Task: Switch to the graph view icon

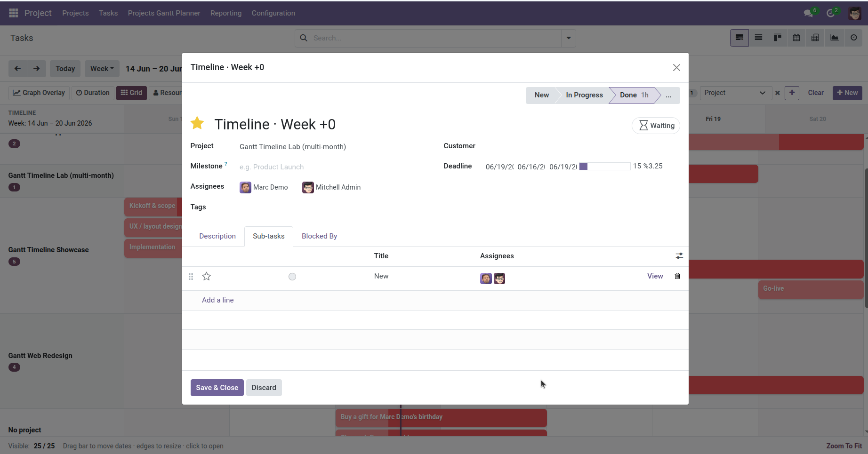Action: tap(835, 38)
